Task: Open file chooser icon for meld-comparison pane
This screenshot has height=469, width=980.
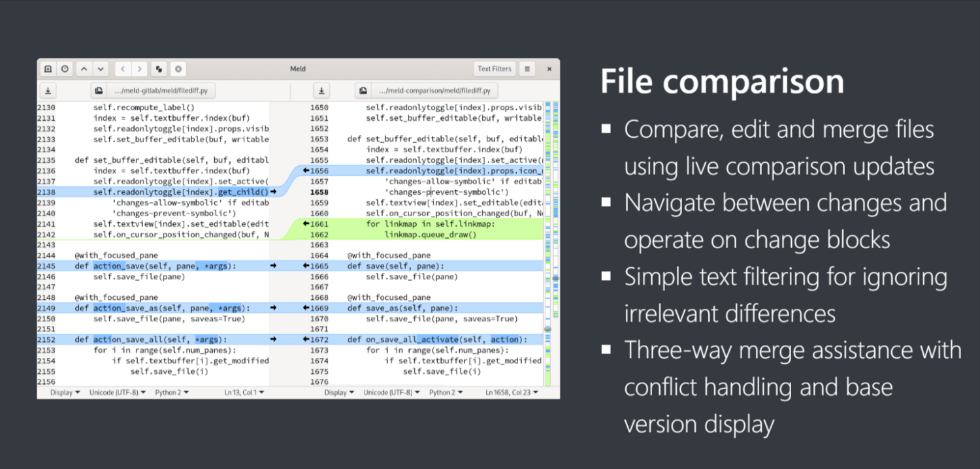Action: 363,91
